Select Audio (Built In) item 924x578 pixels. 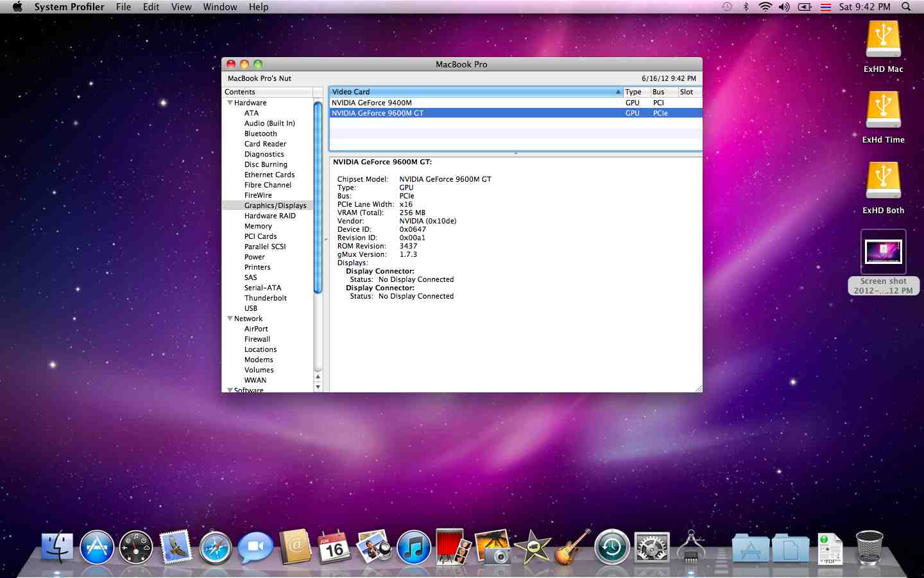click(269, 123)
